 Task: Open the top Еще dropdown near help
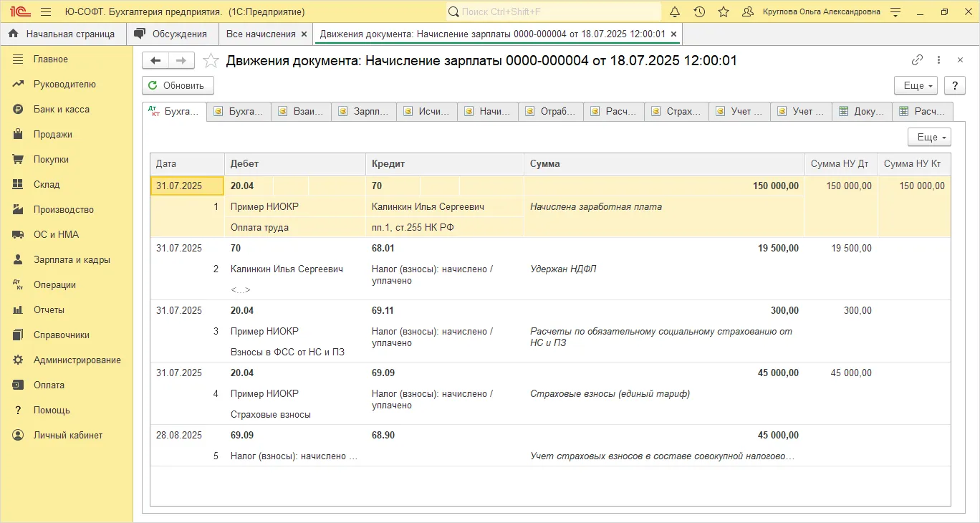(x=916, y=85)
